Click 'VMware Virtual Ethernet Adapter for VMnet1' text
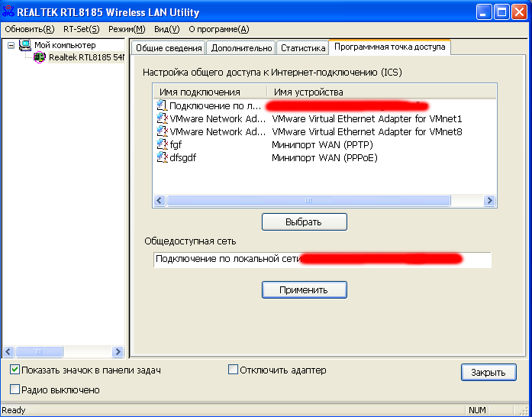This screenshot has height=417, width=532. pos(367,119)
